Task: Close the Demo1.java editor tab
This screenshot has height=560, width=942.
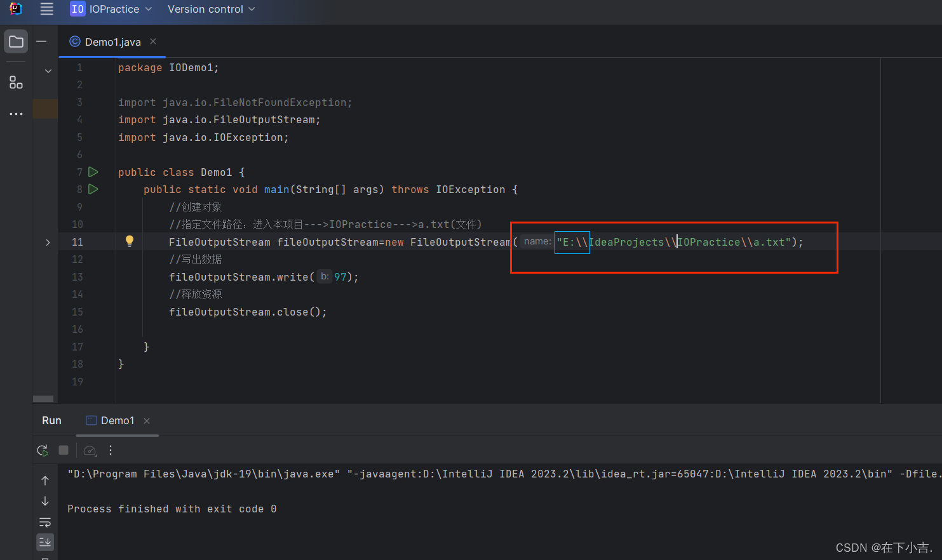Action: click(x=153, y=41)
